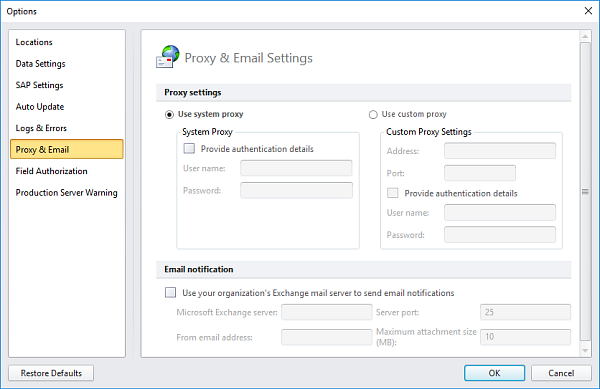Click the Microsoft Exchange server field

326,312
